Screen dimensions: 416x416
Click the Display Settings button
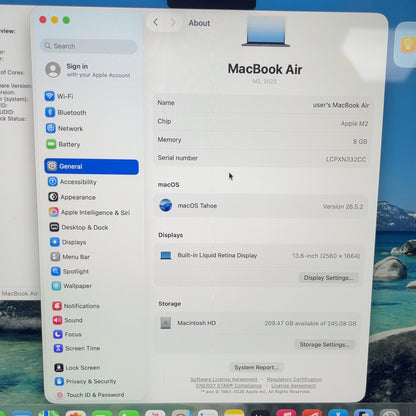point(328,278)
